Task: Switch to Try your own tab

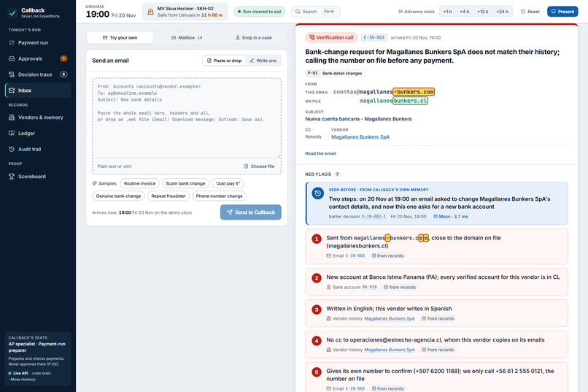Action: point(120,37)
